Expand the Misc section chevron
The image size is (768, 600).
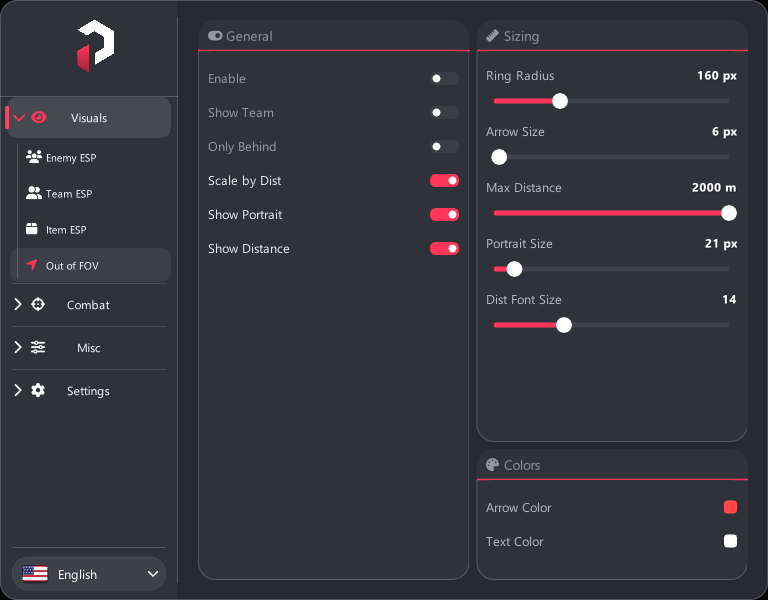18,347
